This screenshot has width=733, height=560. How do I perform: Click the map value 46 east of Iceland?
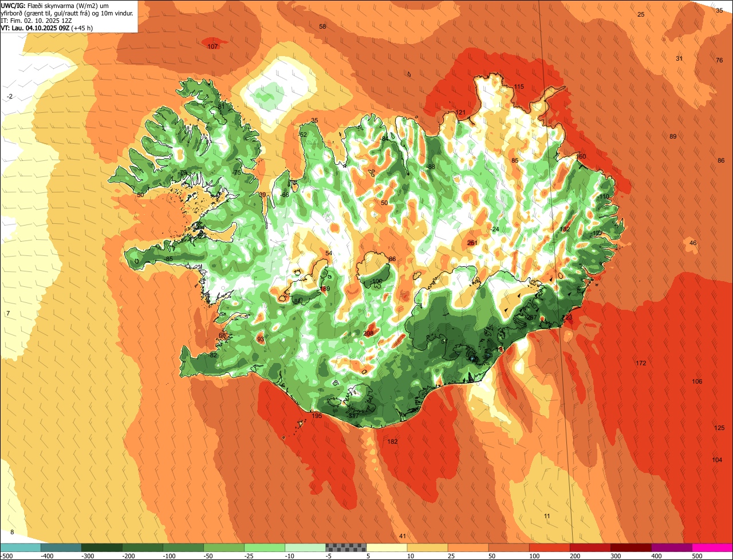693,243
